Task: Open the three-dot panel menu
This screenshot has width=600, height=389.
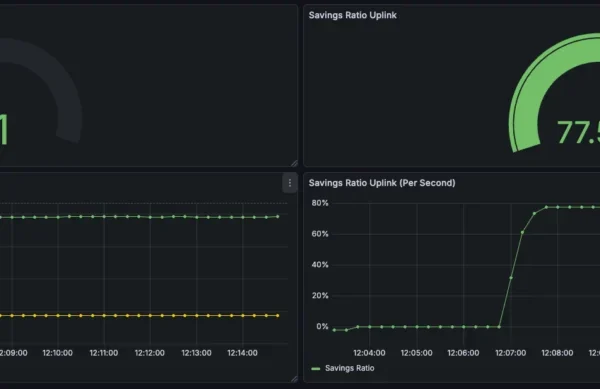Action: coord(290,183)
